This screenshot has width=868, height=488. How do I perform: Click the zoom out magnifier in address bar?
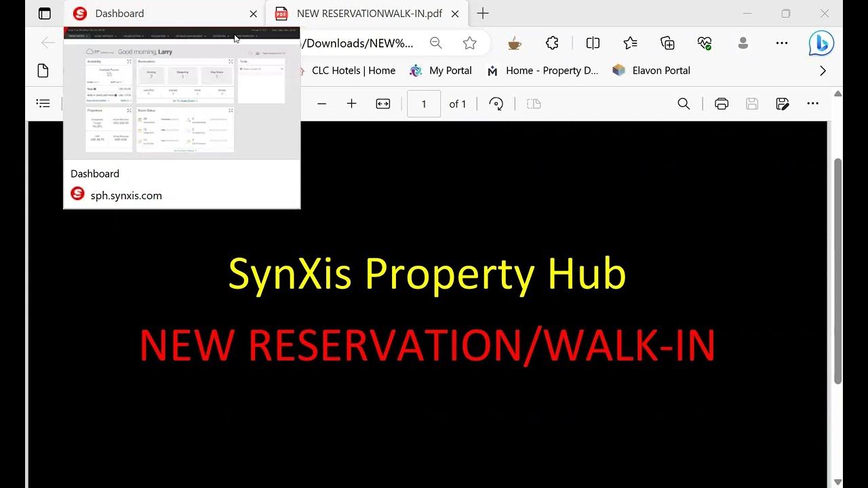[x=436, y=43]
